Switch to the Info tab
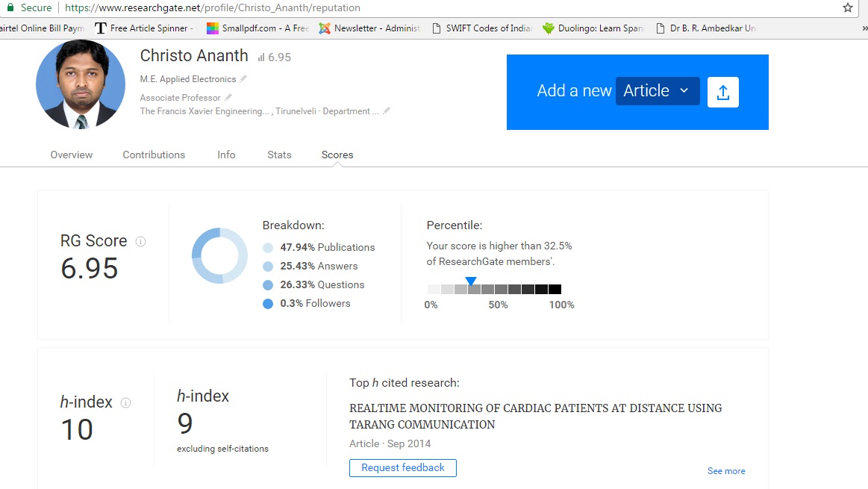 click(226, 155)
